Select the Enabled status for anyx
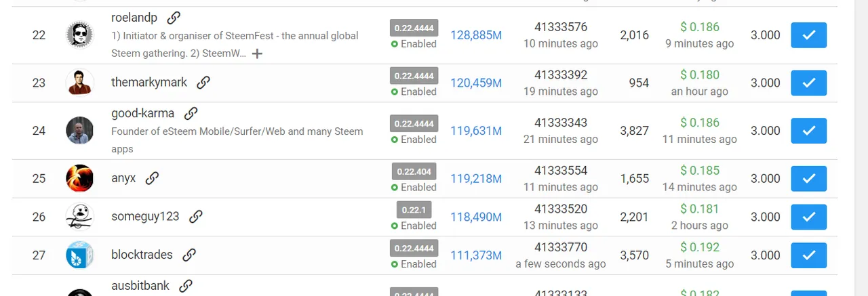This screenshot has height=296, width=868. click(x=414, y=187)
